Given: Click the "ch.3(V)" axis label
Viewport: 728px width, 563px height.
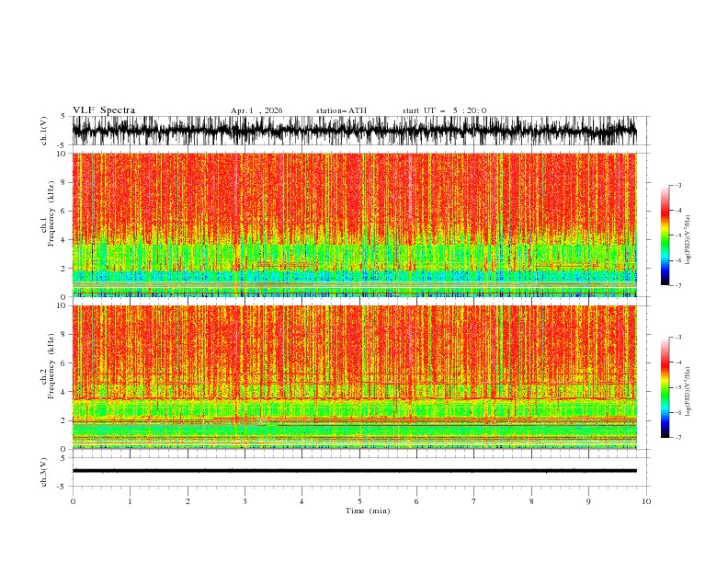Looking at the screenshot, I should [44, 472].
